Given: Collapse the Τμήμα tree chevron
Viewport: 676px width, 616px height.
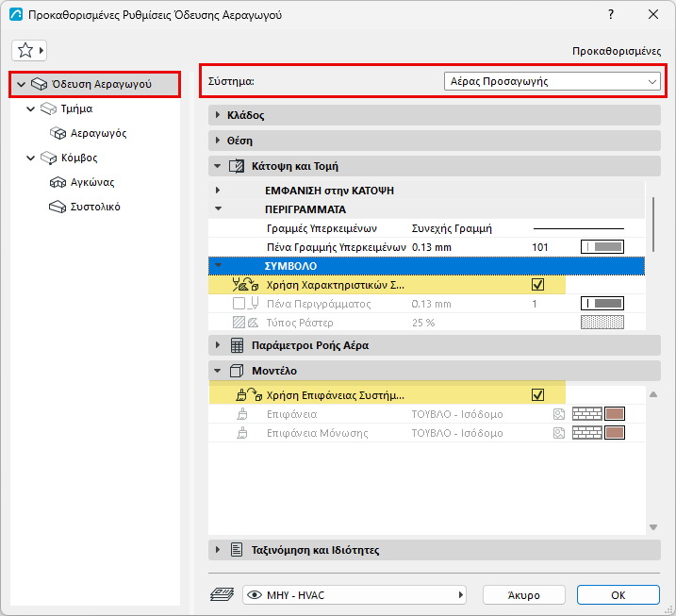Looking at the screenshot, I should click(x=30, y=108).
